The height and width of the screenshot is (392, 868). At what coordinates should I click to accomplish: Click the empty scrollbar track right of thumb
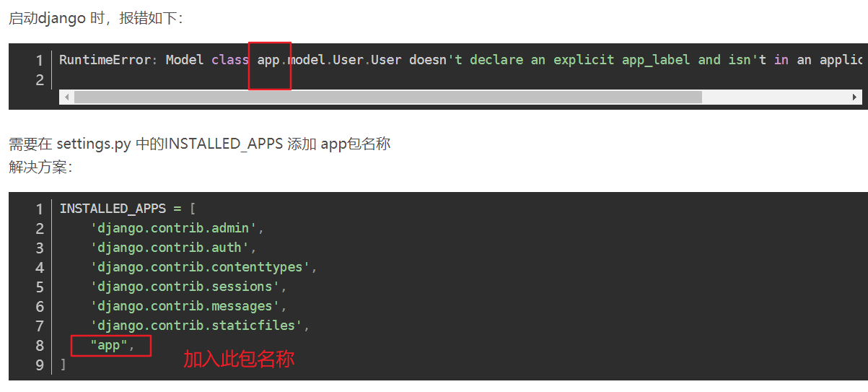(x=776, y=97)
